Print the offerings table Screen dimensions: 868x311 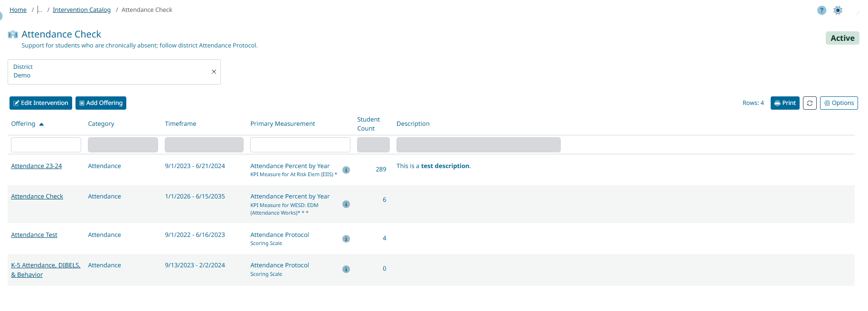point(785,103)
